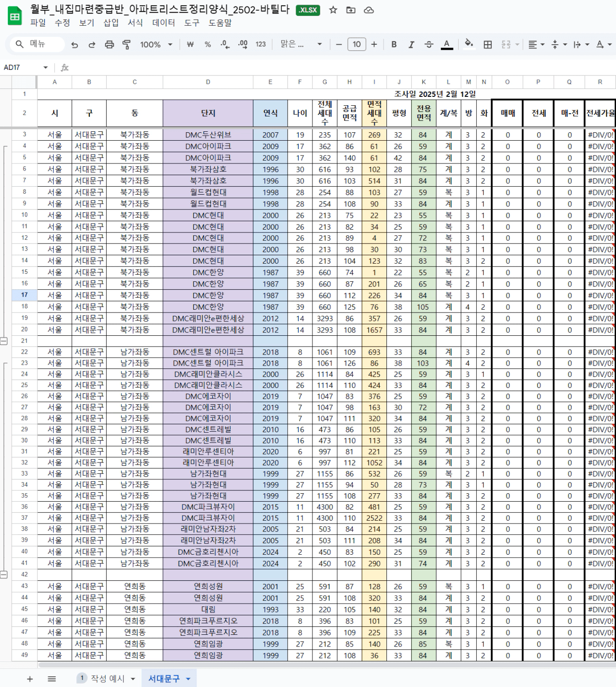Open the 삽입 menu
Screen dimensions: 616x687
click(111, 23)
